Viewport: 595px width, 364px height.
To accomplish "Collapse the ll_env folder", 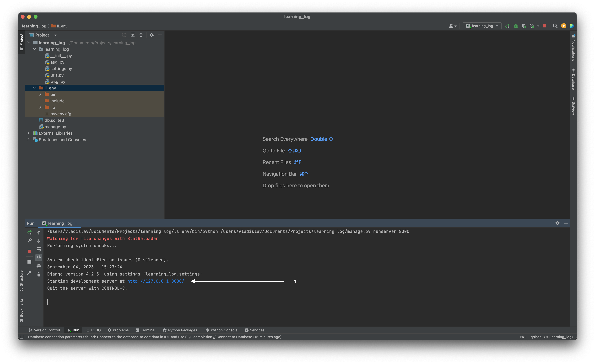I will tap(35, 88).
